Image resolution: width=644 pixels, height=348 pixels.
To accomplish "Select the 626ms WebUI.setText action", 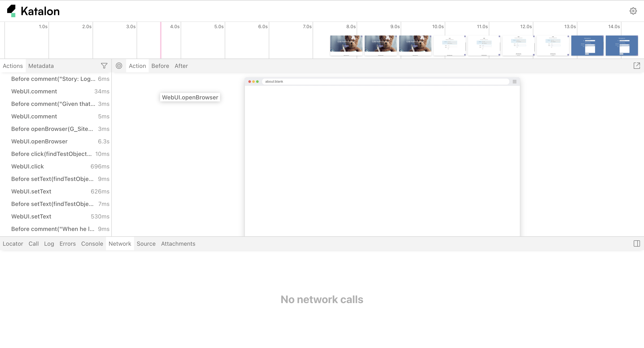I will [31, 191].
